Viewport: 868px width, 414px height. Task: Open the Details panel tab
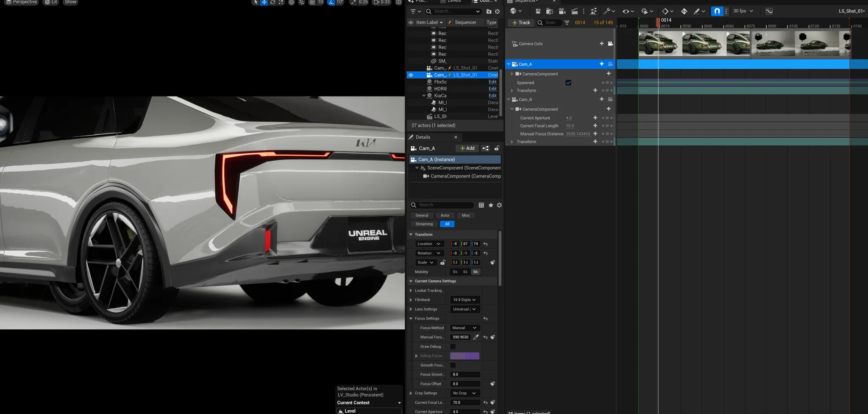coord(424,137)
